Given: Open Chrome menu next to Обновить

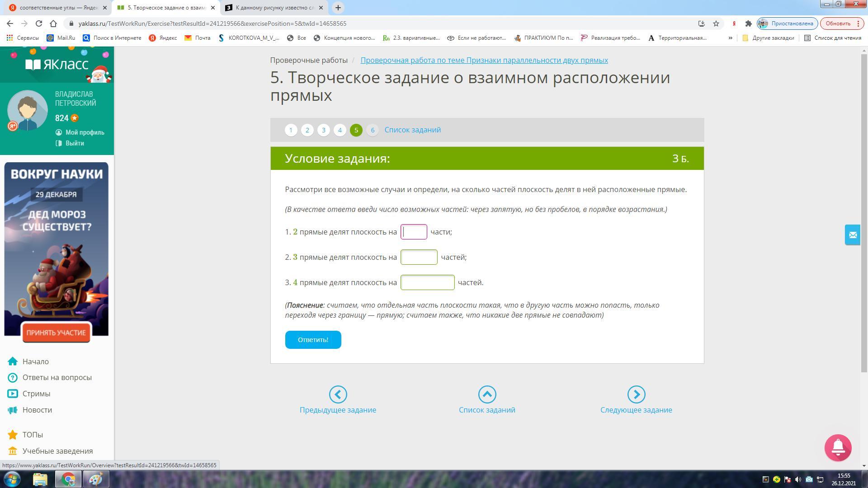Looking at the screenshot, I should [x=858, y=23].
